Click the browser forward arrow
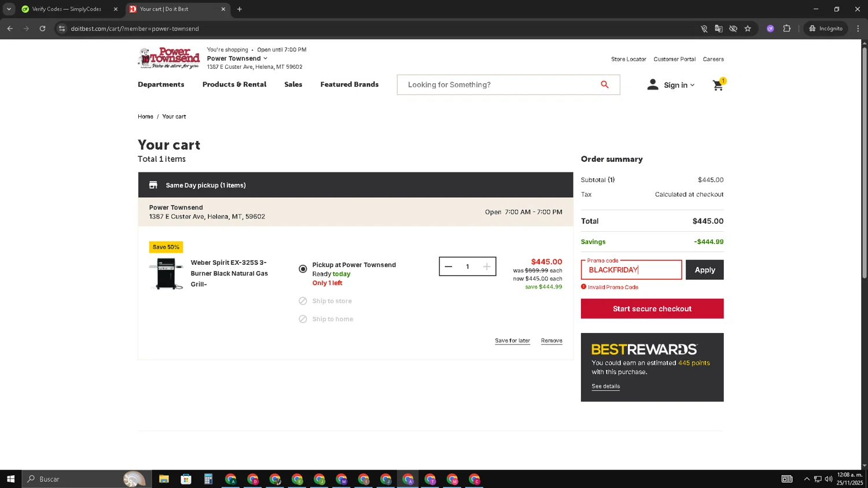Viewport: 868px width, 488px height. 26,28
